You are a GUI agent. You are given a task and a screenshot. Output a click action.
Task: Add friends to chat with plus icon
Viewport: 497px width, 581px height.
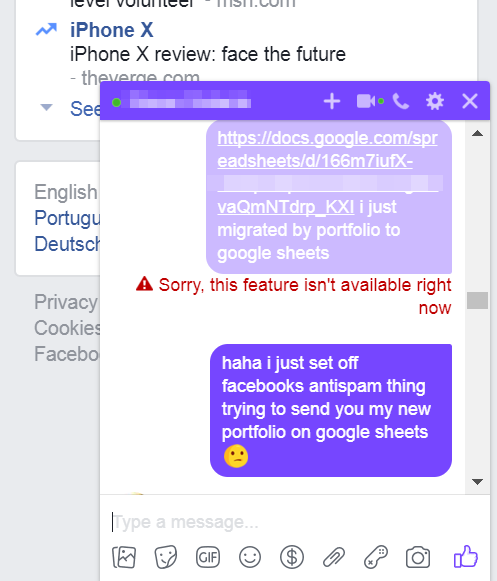[x=332, y=101]
